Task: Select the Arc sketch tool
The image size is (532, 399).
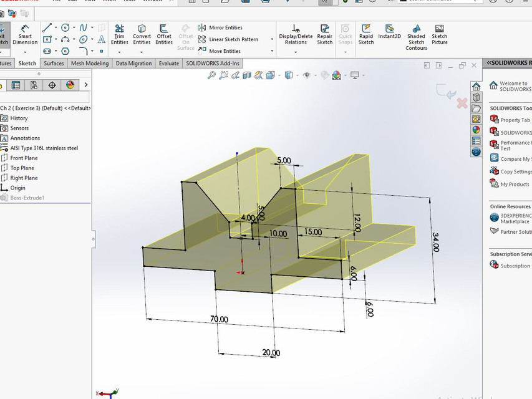Action: coord(65,39)
